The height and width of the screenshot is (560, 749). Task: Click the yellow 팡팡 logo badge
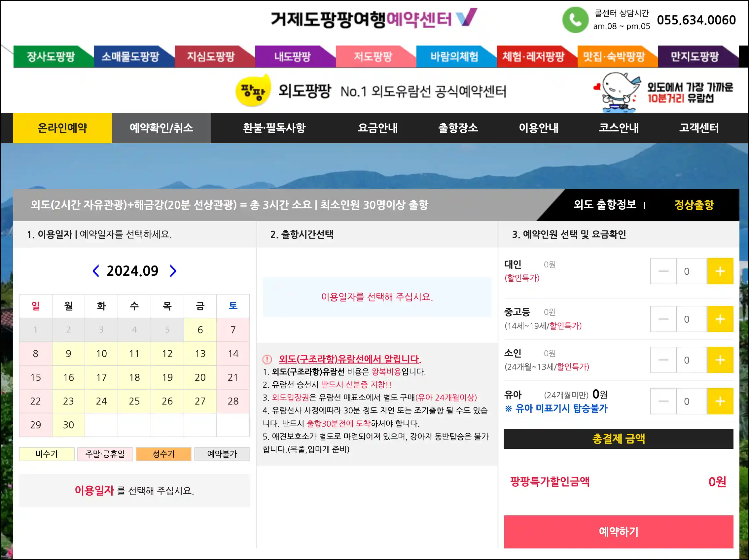(x=253, y=91)
